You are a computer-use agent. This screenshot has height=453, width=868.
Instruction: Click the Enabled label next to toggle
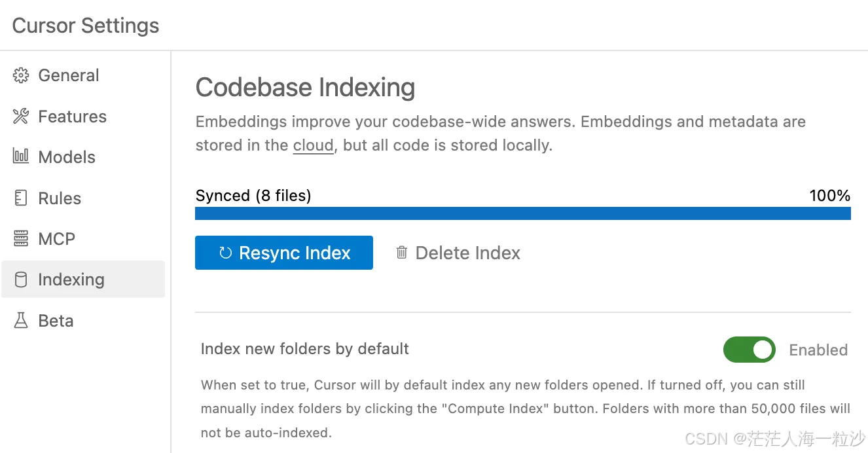[818, 350]
